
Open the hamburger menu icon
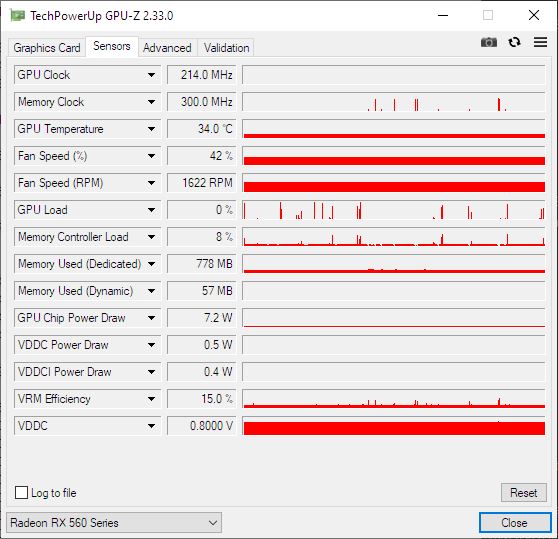pos(540,42)
